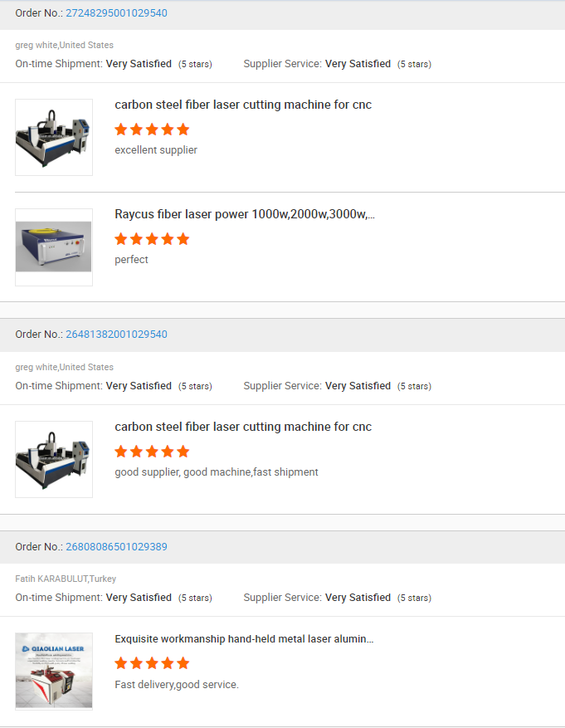The width and height of the screenshot is (565, 728).
Task: Click second carbon steel laser machine thumbnail
Action: [x=54, y=459]
